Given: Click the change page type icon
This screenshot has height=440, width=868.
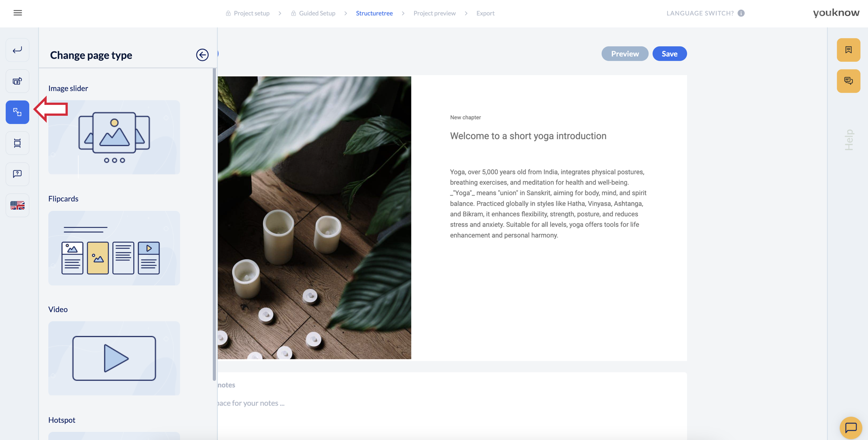Looking at the screenshot, I should coord(18,112).
